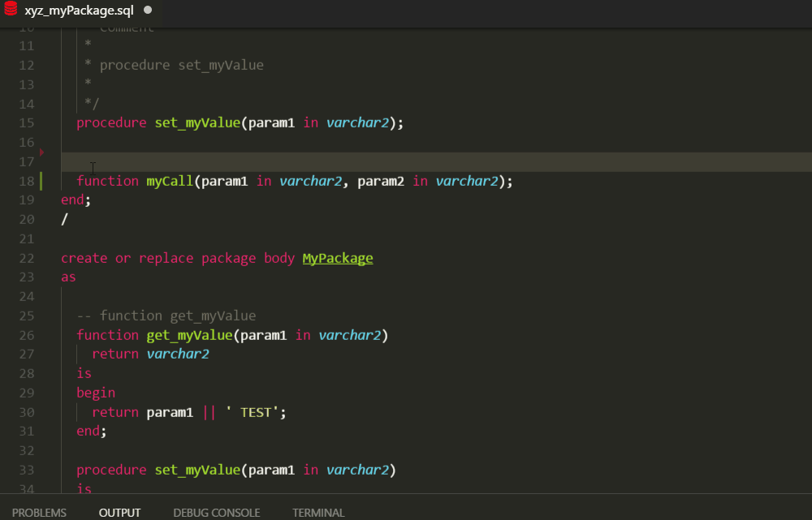812x520 pixels.
Task: Select the xyz_myPackage.sql editor tab
Action: [x=80, y=11]
